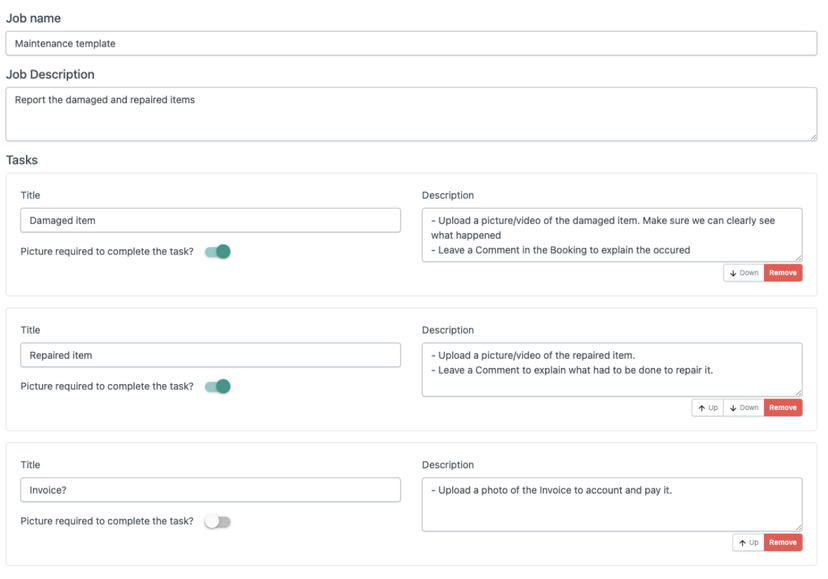Edit the Damaged item title field

210,221
